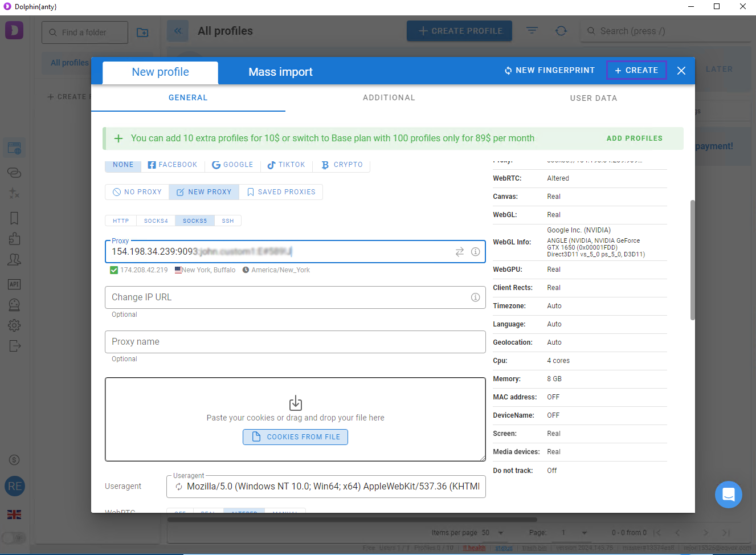
Task: Click the proxy swap arrows icon
Action: click(459, 252)
